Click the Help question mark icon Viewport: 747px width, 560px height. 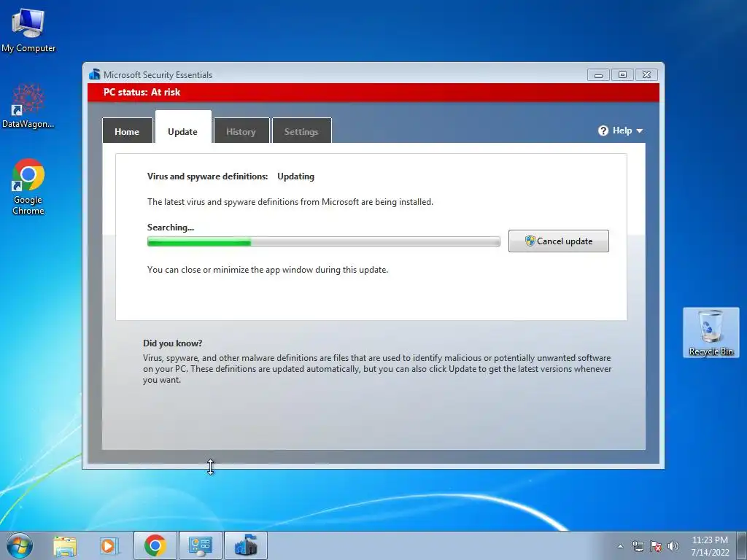pos(603,131)
